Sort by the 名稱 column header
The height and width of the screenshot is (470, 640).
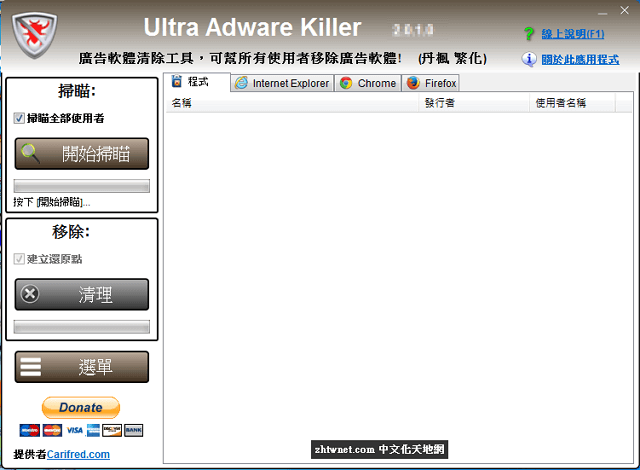pos(292,103)
